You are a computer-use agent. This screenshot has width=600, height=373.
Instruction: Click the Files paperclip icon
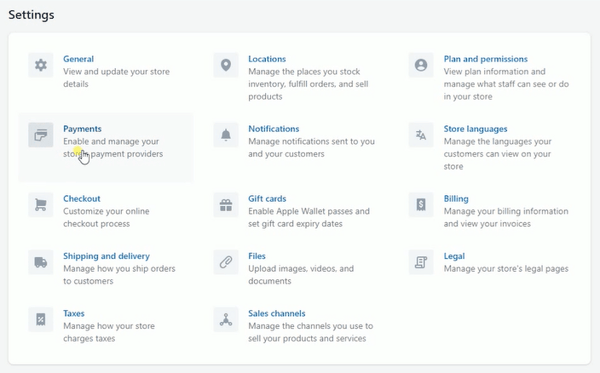[226, 262]
